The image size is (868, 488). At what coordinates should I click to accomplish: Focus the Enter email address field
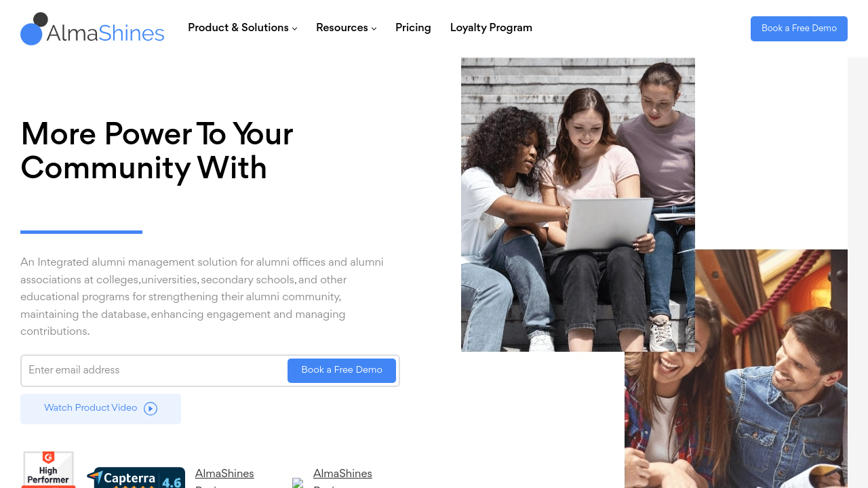[156, 371]
